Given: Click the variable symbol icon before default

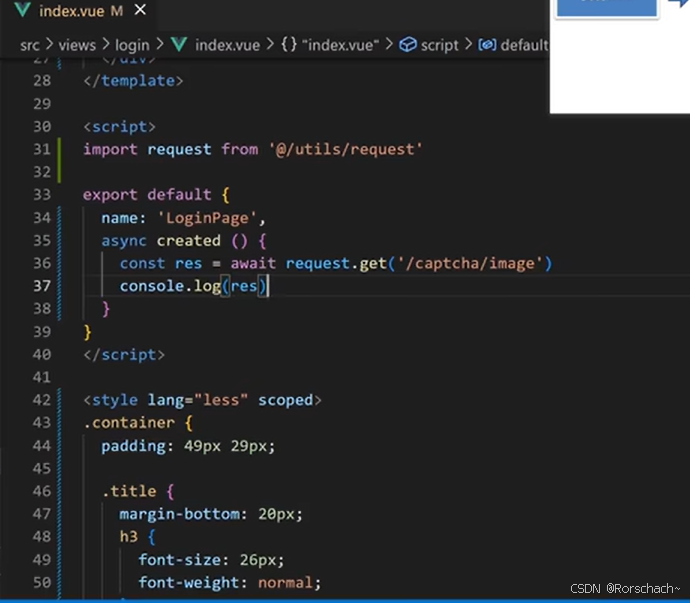Looking at the screenshot, I should (x=487, y=44).
